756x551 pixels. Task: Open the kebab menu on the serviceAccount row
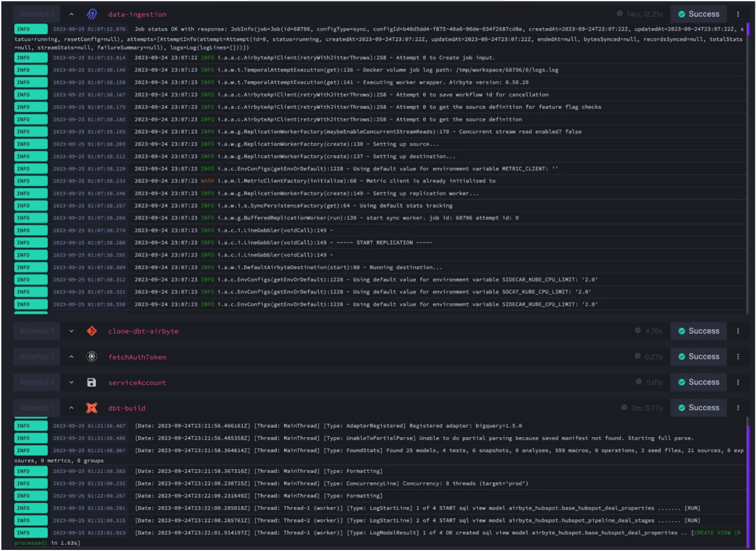[x=739, y=382]
